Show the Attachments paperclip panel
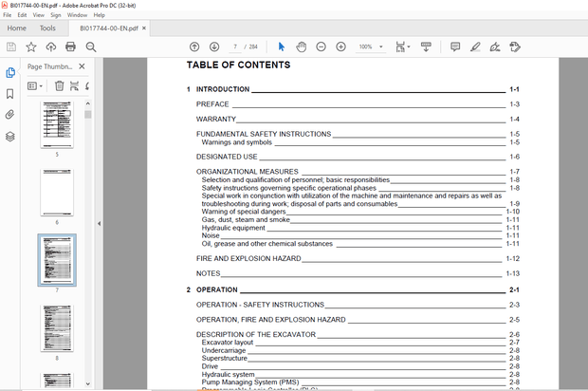 10,115
